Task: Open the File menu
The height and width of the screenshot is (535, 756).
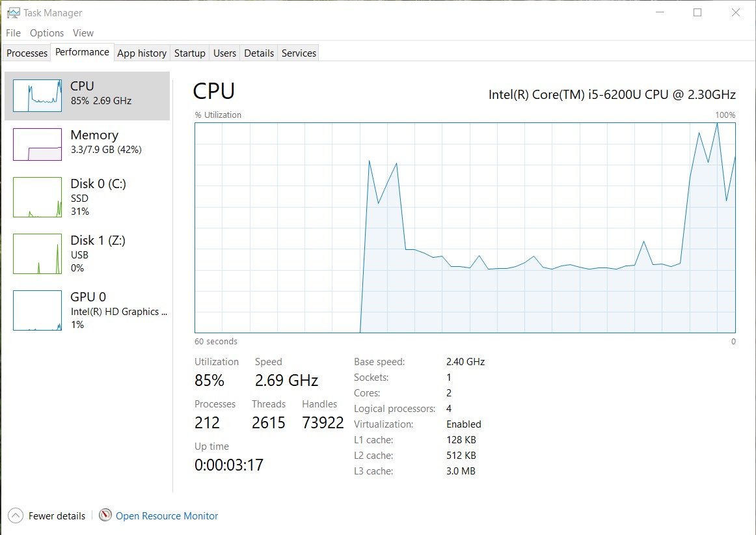Action: coord(13,33)
